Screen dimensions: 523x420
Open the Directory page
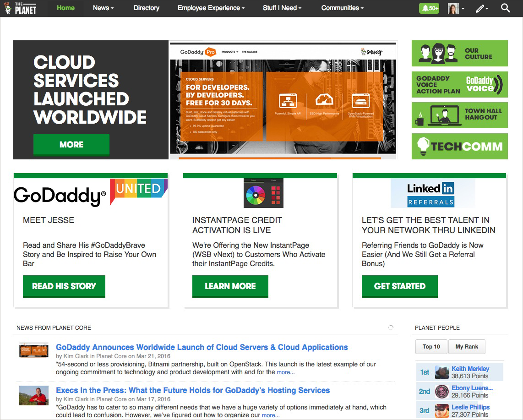[x=147, y=8]
